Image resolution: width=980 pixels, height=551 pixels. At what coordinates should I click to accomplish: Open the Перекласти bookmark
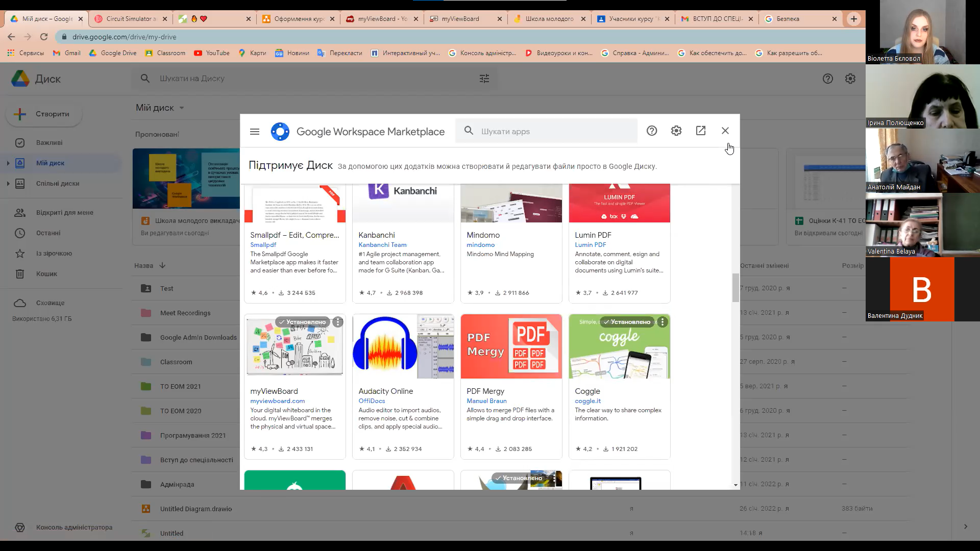[340, 53]
